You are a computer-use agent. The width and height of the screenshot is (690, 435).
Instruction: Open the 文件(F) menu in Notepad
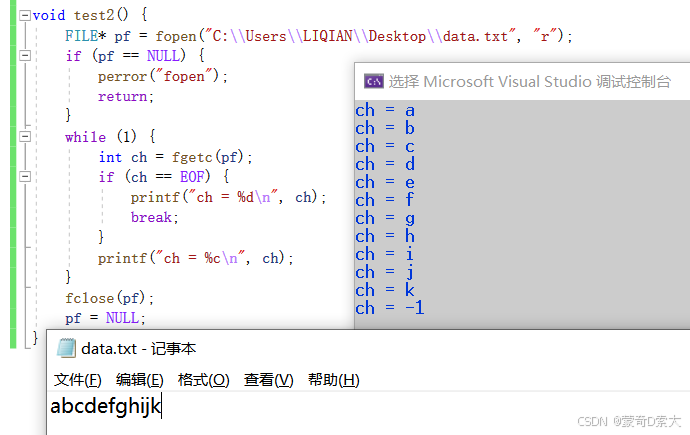click(x=77, y=380)
